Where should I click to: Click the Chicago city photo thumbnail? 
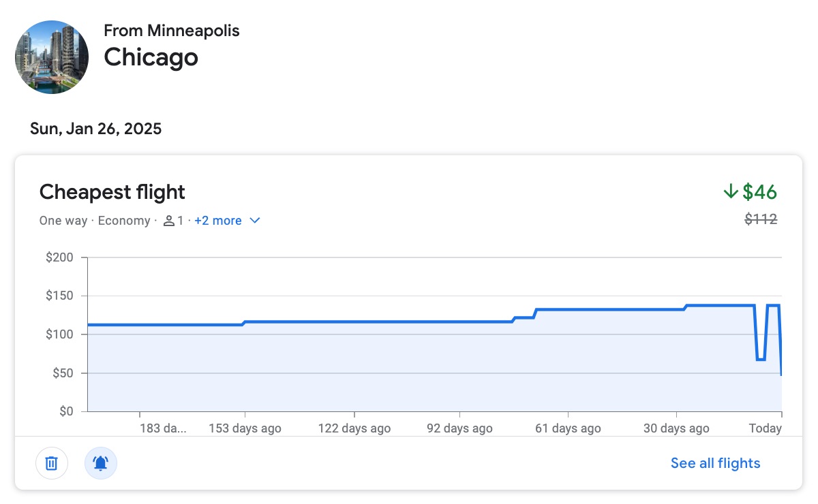[52, 57]
